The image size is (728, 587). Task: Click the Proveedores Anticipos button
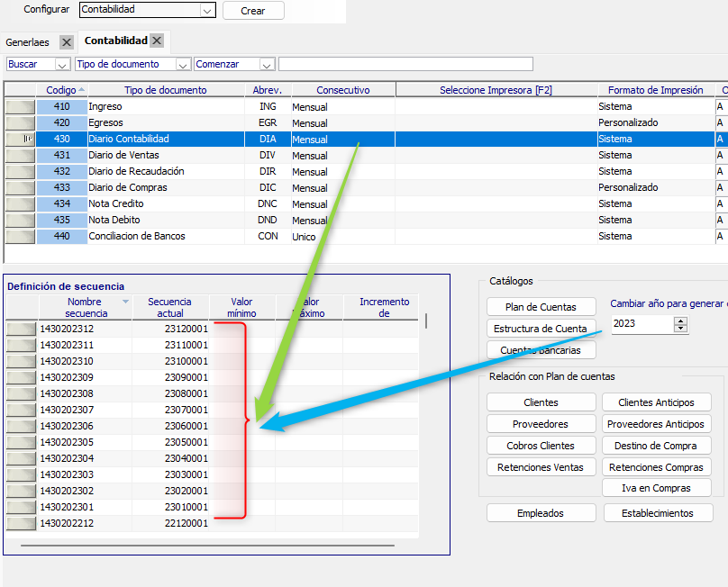(x=656, y=423)
